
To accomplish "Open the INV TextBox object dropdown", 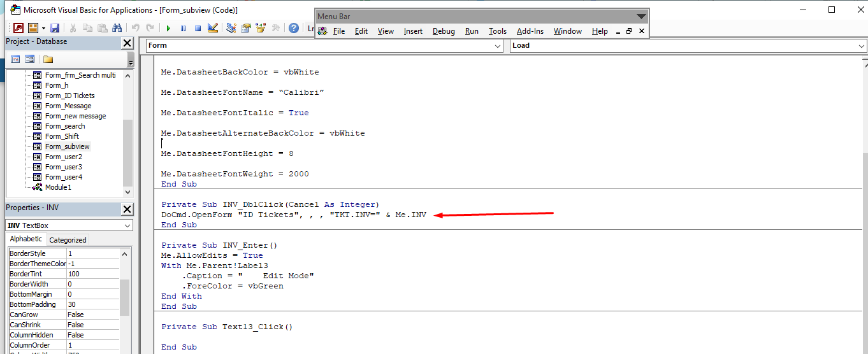I will (x=127, y=226).
